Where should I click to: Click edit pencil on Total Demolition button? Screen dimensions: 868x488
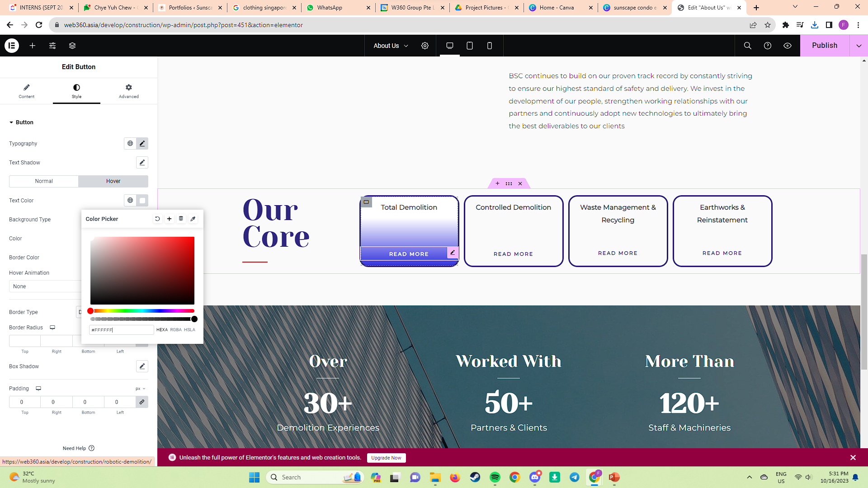pyautogui.click(x=453, y=253)
